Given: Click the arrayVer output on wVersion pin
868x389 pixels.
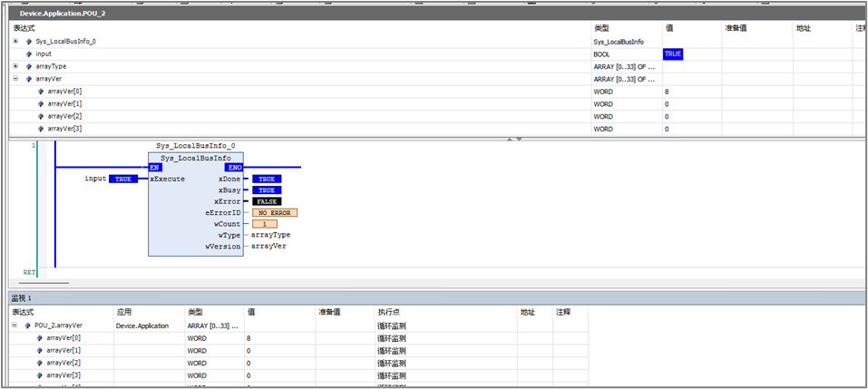Looking at the screenshot, I should coord(268,246).
